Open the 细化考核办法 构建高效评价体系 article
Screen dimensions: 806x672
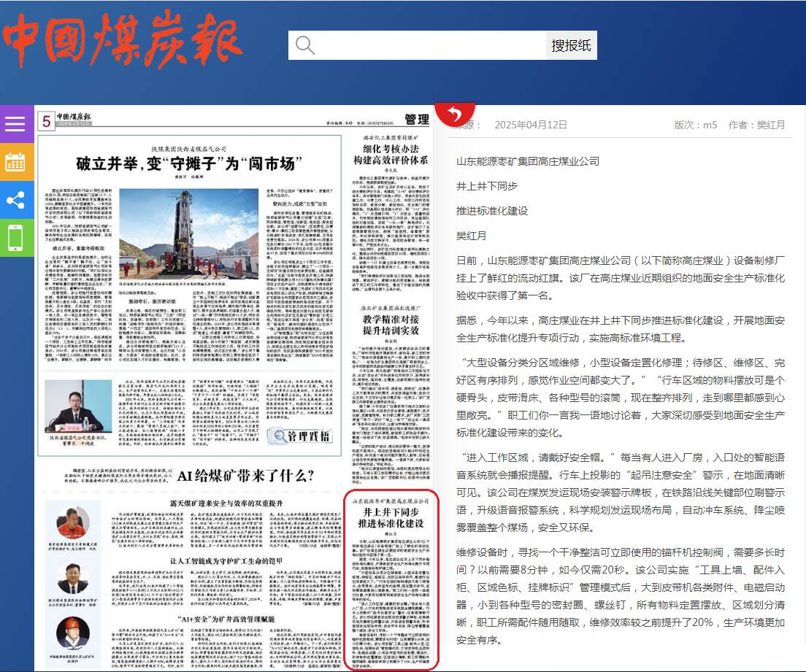click(x=391, y=155)
